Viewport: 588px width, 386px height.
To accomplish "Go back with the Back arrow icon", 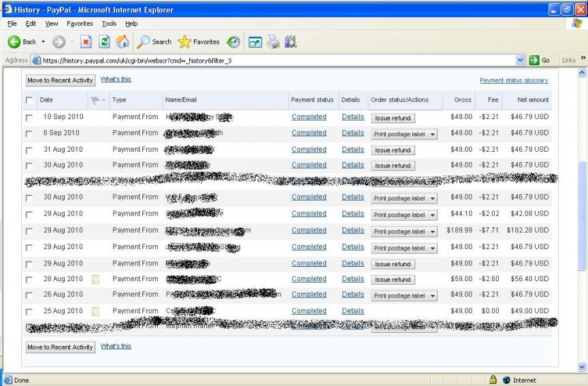I will pos(14,42).
